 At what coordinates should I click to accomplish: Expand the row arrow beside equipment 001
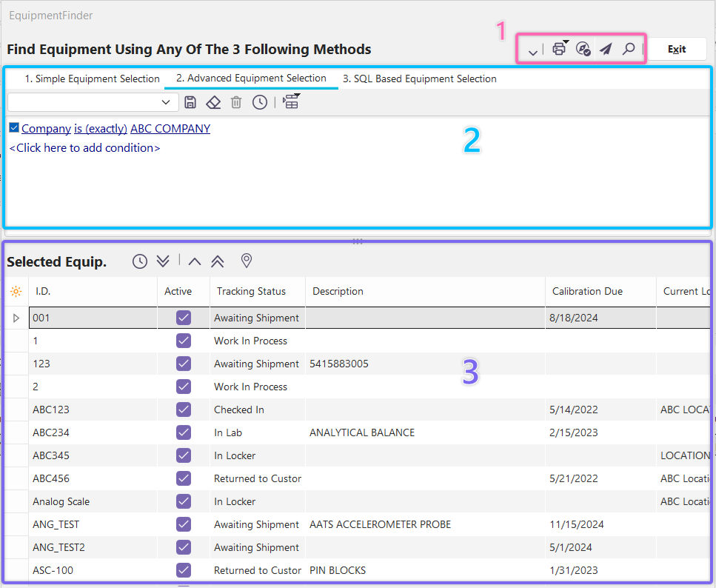(16, 318)
